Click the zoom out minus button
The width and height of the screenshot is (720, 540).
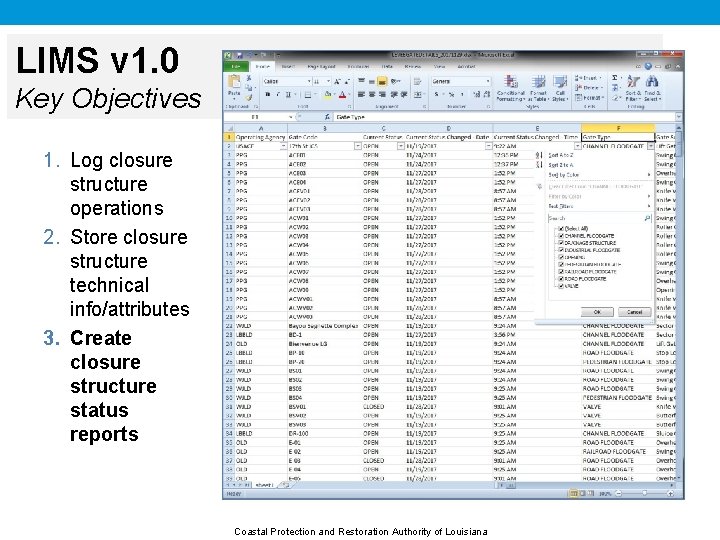pyautogui.click(x=619, y=494)
